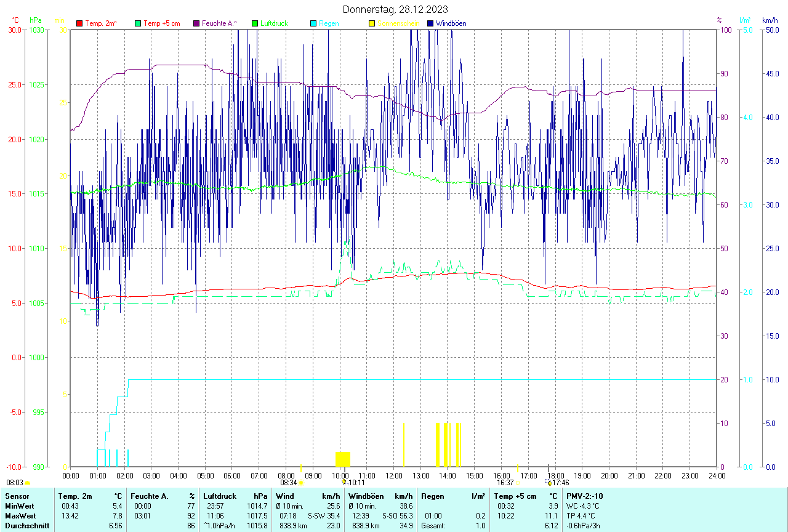788x532 pixels.
Task: Click the sun icon next to 16:37
Action: coord(517,483)
